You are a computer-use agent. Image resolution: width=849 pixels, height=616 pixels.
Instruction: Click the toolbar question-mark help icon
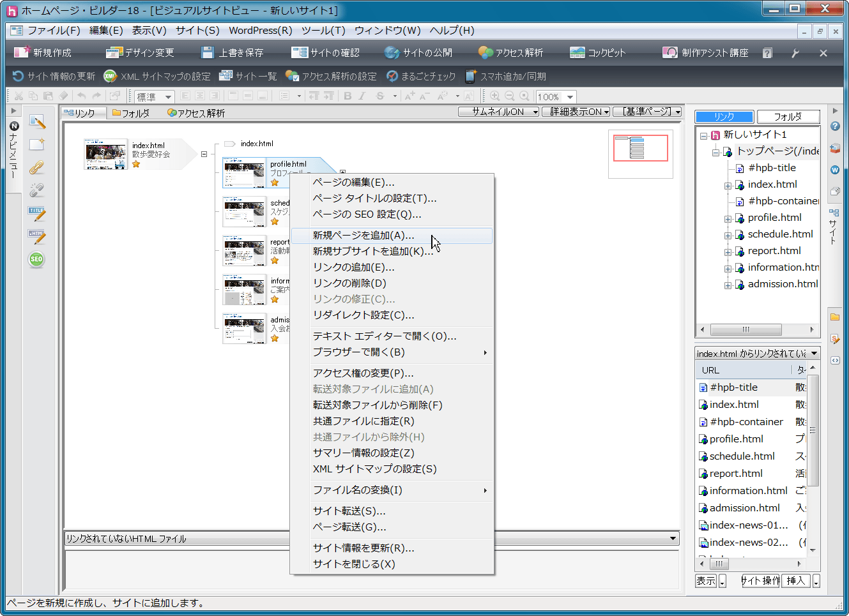coord(767,53)
